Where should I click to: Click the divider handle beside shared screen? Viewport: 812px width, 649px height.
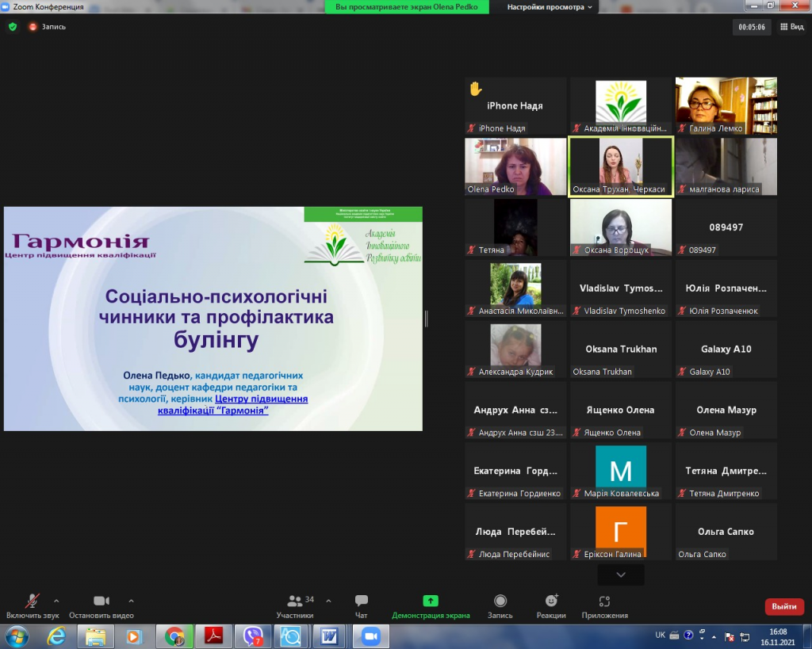[x=427, y=319]
